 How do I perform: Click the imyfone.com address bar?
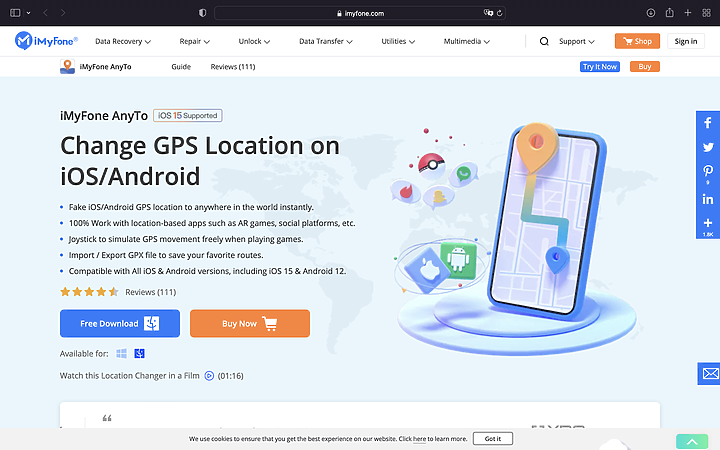[x=360, y=13]
